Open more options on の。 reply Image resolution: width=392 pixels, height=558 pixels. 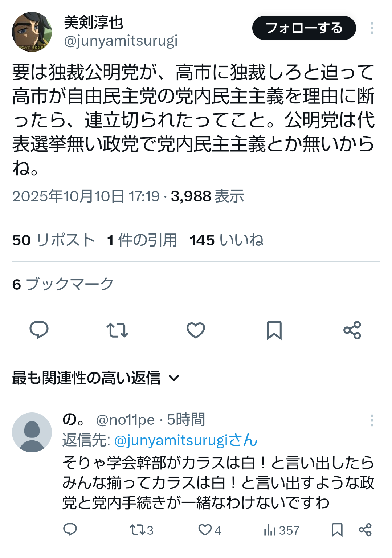click(372, 420)
